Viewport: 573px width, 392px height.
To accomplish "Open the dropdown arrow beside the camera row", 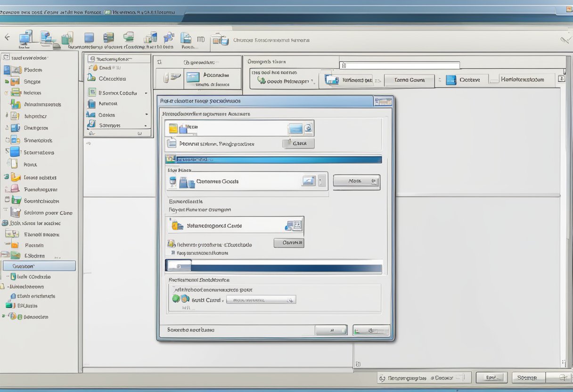I will pos(320,181).
